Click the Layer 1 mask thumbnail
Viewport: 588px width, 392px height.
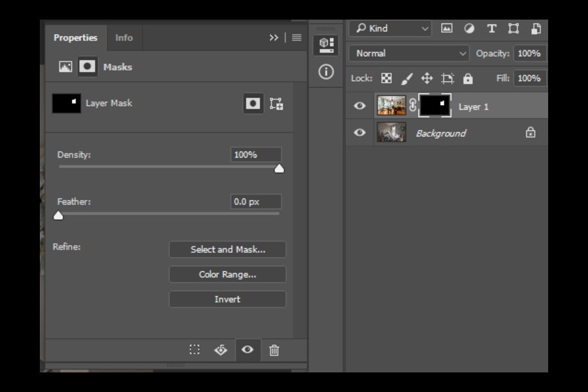pos(436,105)
